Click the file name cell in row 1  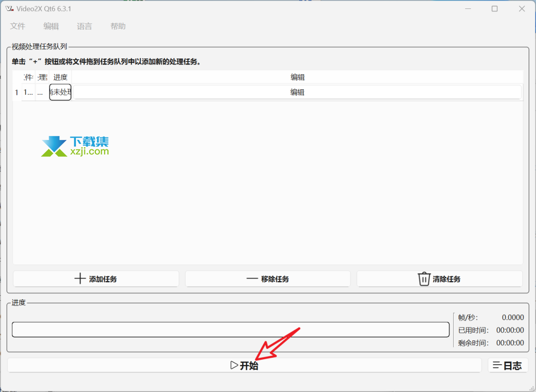tap(29, 92)
